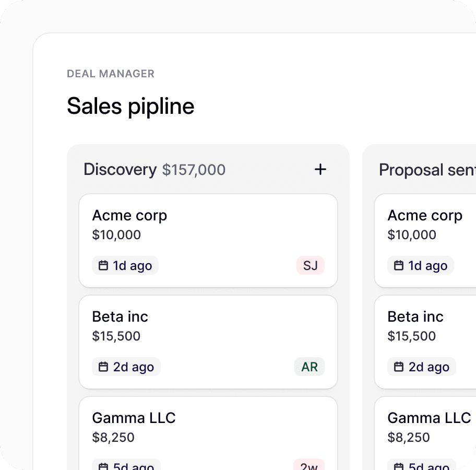Screen dimensions: 476x470
Task: Open Beta inc deal in Proposal sent column
Action: [x=415, y=316]
